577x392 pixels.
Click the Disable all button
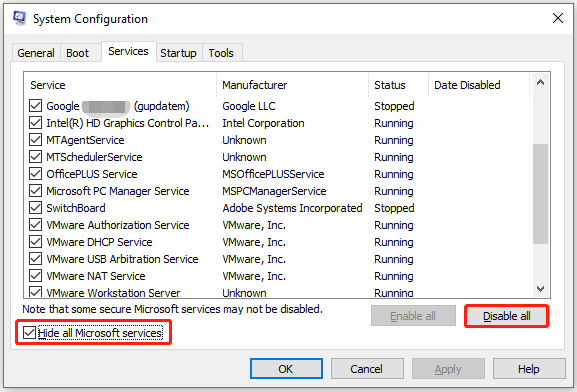pyautogui.click(x=506, y=316)
